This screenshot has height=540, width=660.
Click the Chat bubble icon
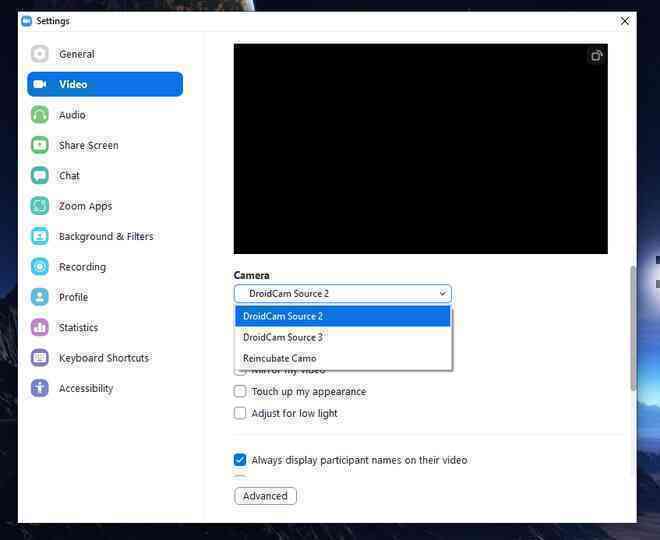pos(40,176)
